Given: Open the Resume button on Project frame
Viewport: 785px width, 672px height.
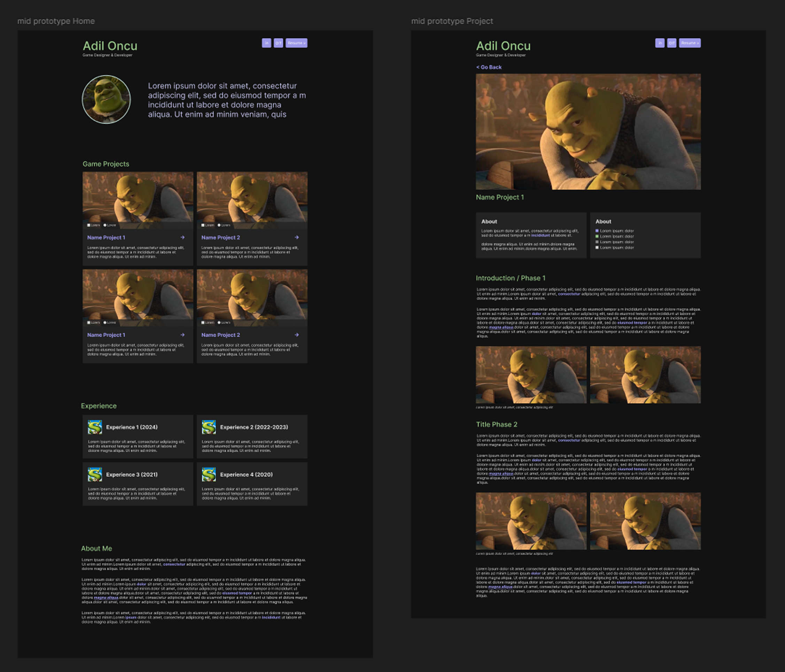Looking at the screenshot, I should click(x=690, y=43).
